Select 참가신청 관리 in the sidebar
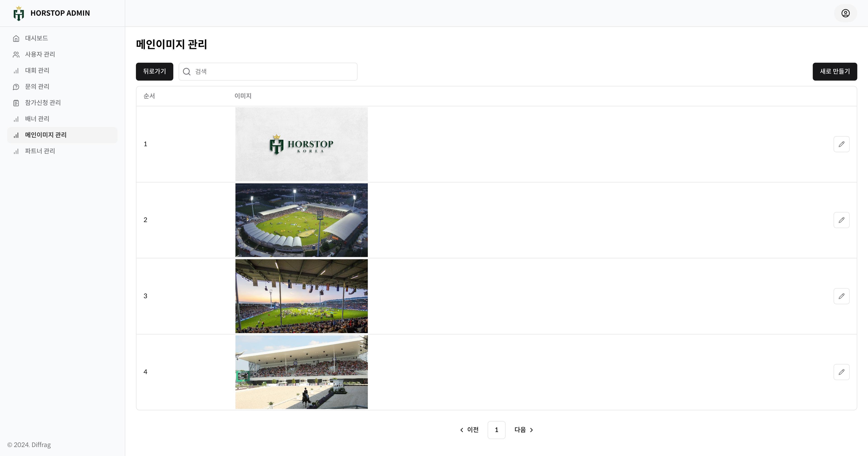 (43, 103)
